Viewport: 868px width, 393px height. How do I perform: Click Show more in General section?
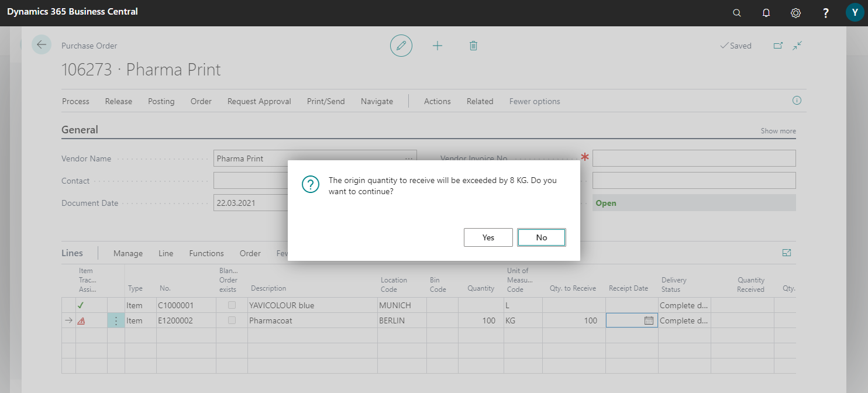[778, 131]
